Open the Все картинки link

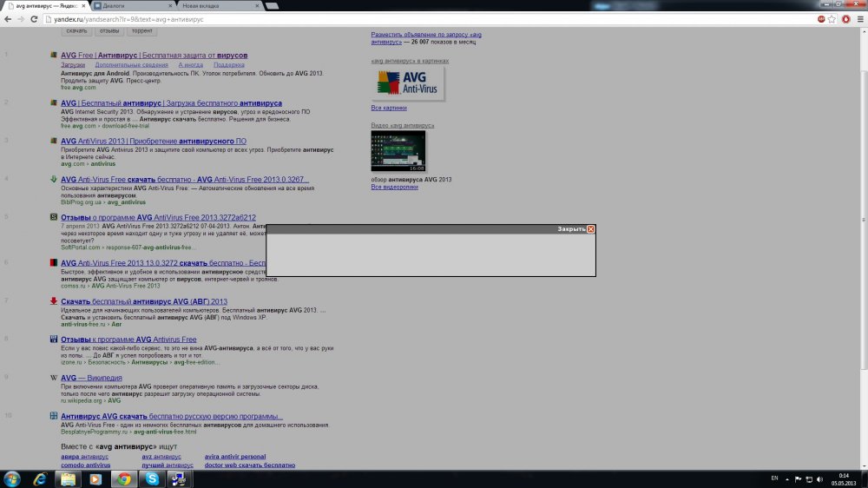click(389, 108)
